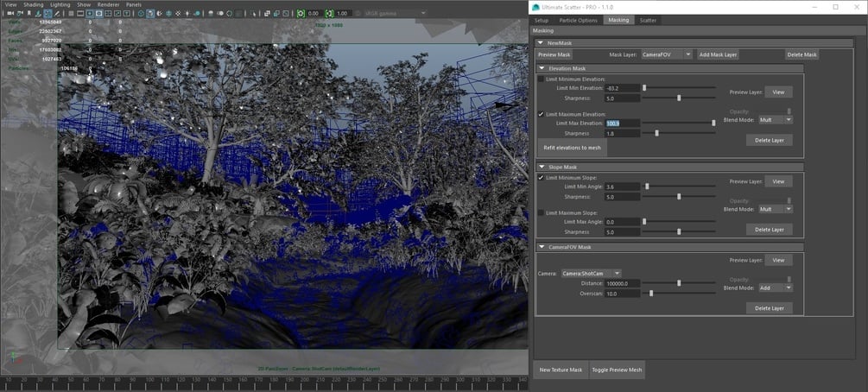Open the Shading menu
The image size is (868, 392).
click(33, 4)
